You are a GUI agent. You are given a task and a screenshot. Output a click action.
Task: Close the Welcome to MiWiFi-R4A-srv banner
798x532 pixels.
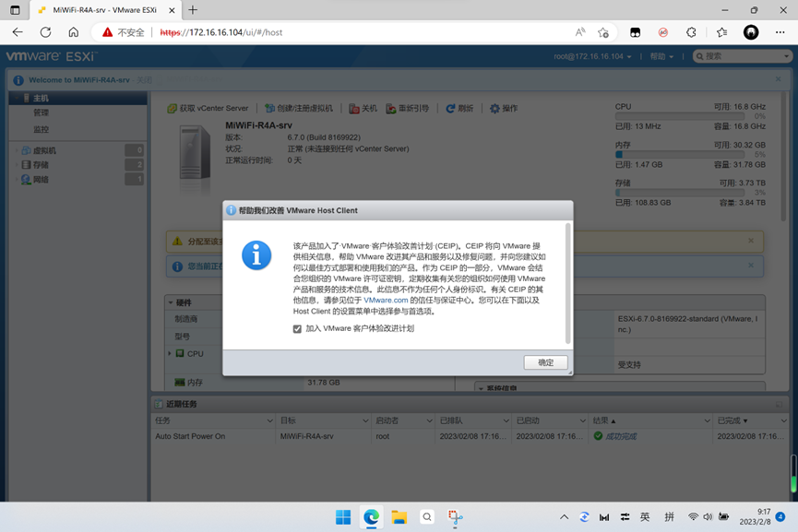click(778, 79)
